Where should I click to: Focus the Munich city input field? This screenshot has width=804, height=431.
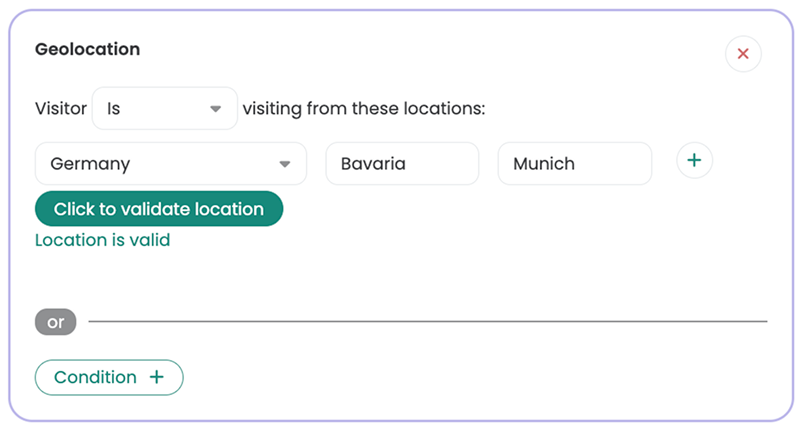(x=574, y=164)
